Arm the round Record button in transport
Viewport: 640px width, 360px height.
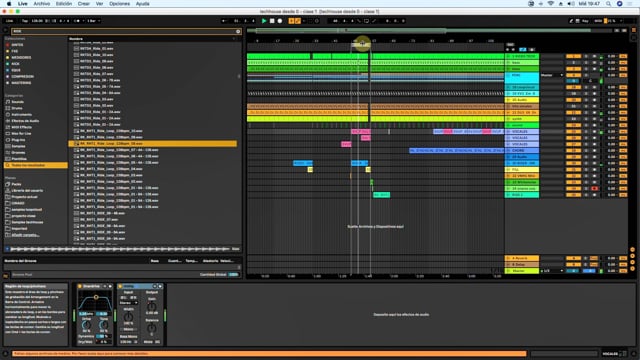[280, 21]
